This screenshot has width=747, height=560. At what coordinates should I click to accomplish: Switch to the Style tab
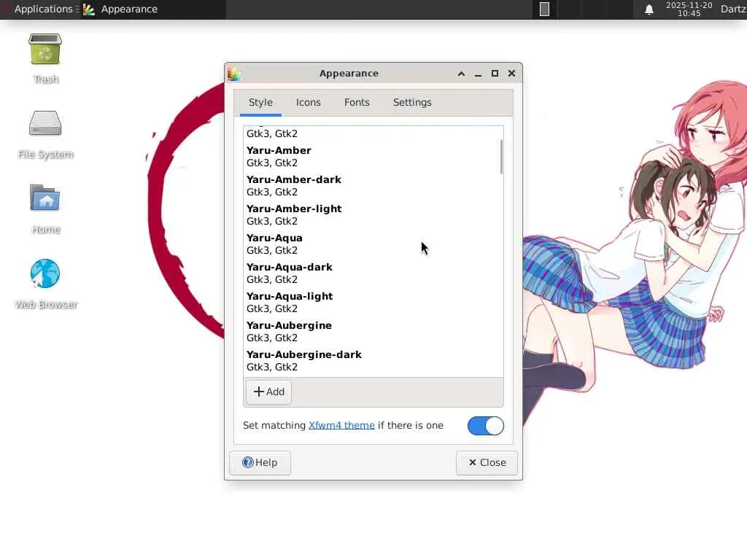pos(260,102)
